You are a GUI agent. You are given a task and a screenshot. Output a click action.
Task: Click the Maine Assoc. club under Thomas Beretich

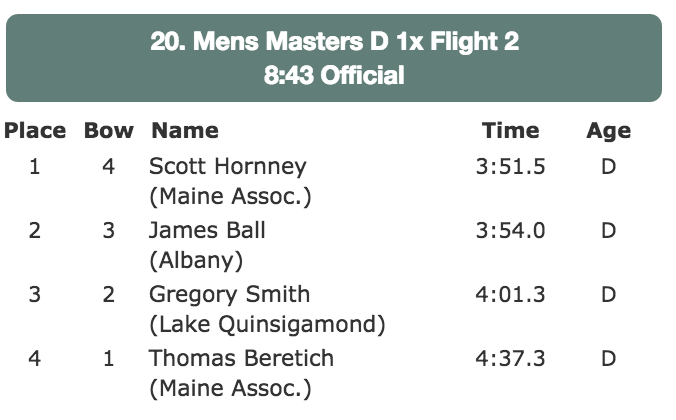(x=230, y=389)
